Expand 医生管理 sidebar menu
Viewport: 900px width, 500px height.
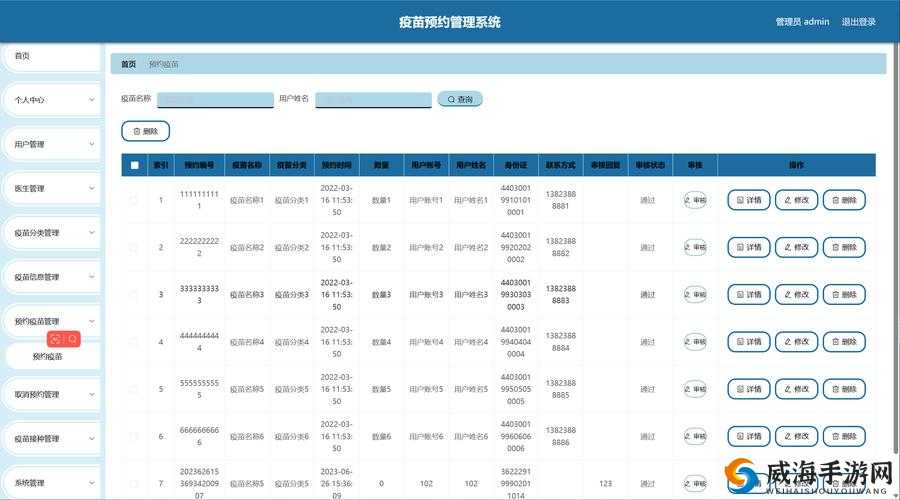[52, 188]
